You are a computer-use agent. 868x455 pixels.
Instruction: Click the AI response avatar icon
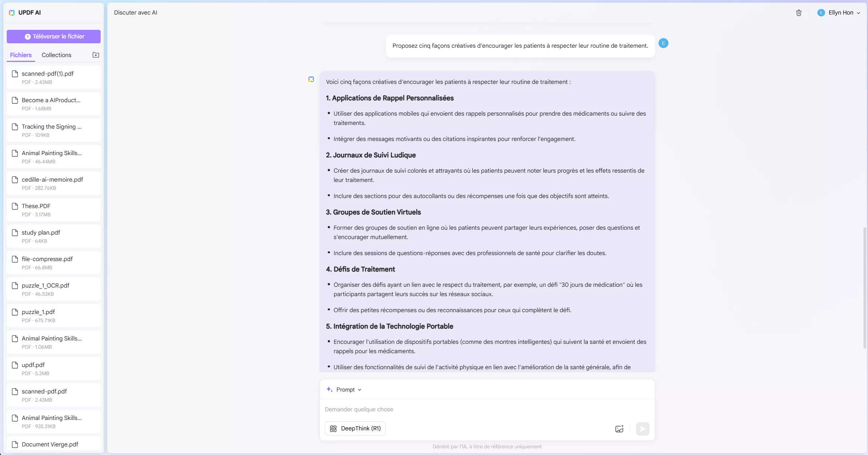tap(311, 79)
